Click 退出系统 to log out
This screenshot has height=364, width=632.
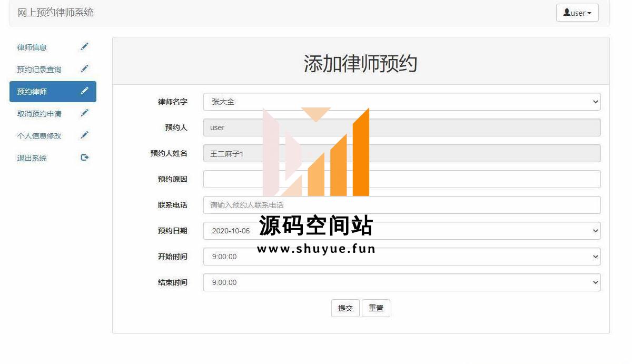tap(53, 158)
